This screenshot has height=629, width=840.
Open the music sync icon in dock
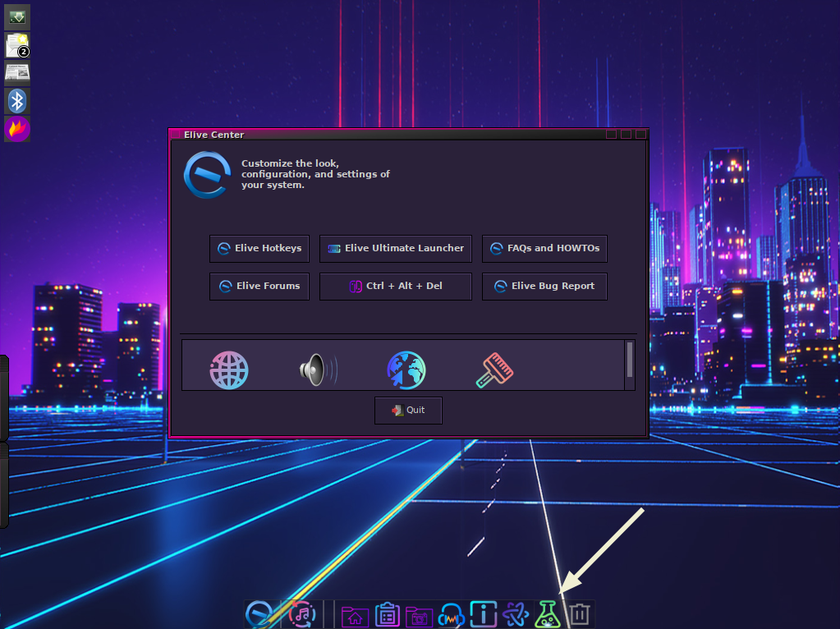pyautogui.click(x=302, y=614)
